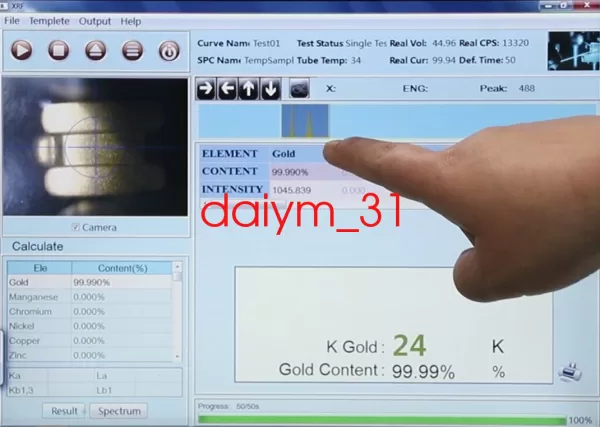Click the Real Vol value 44.96
Screen dimensions: 600x427
(x=444, y=43)
